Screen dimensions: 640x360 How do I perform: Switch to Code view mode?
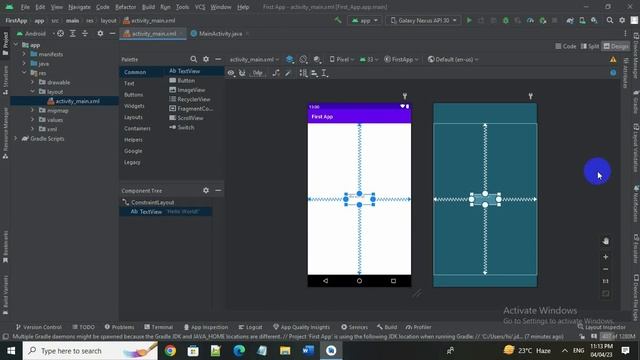click(x=566, y=46)
